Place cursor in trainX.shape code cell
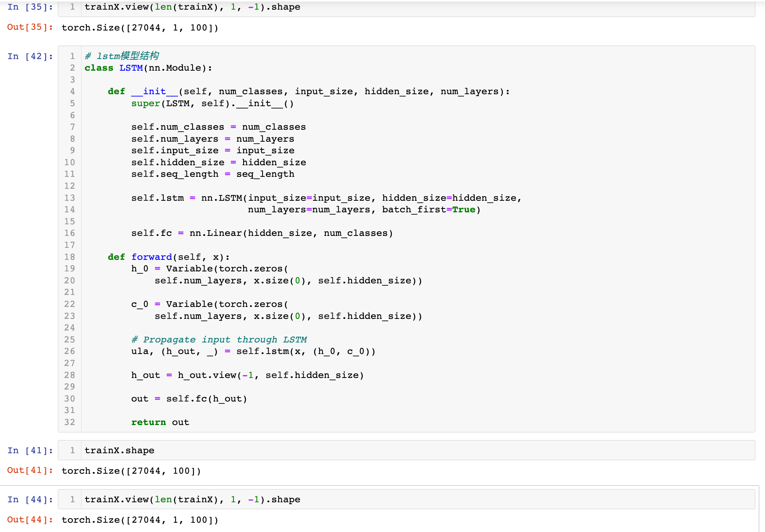This screenshot has height=532, width=765. 119,451
